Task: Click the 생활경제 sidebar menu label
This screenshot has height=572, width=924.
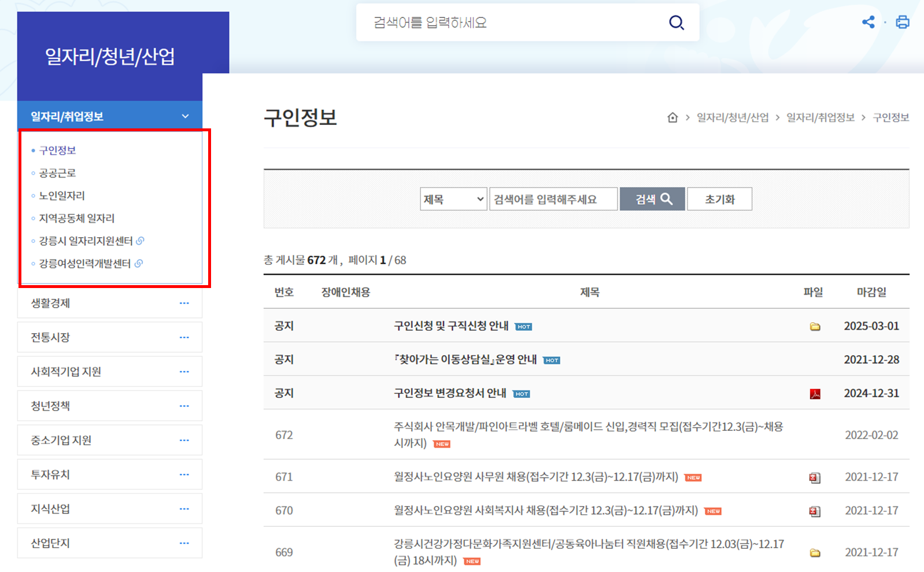Action: (x=50, y=303)
